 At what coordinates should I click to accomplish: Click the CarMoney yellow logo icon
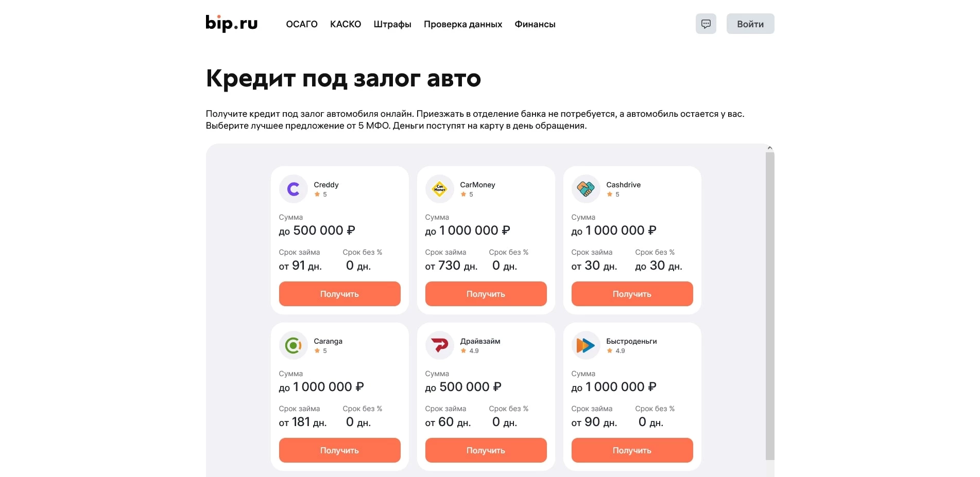pos(439,189)
